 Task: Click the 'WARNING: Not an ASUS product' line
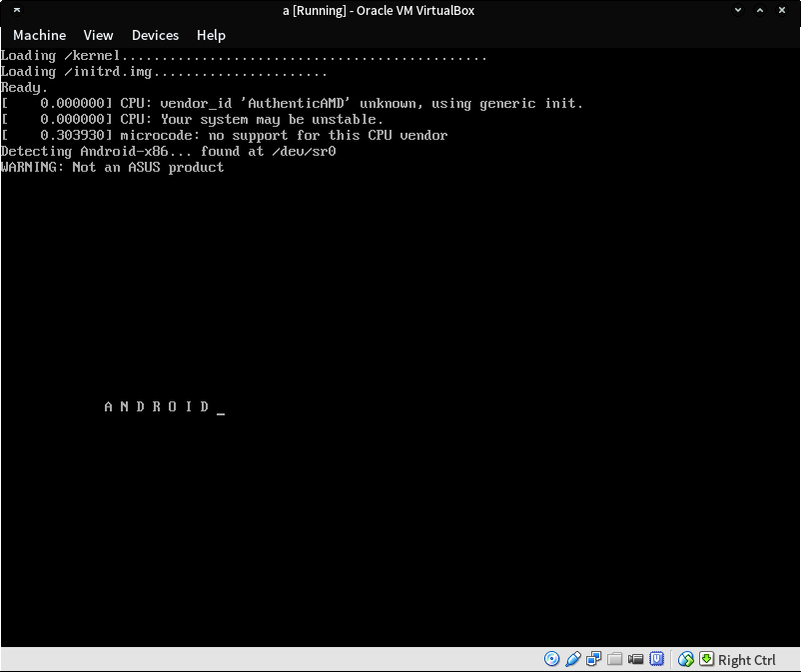(113, 167)
